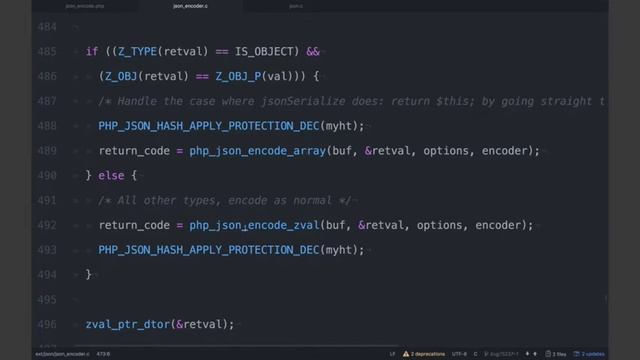Click line number 490 in the gutter

(47, 176)
